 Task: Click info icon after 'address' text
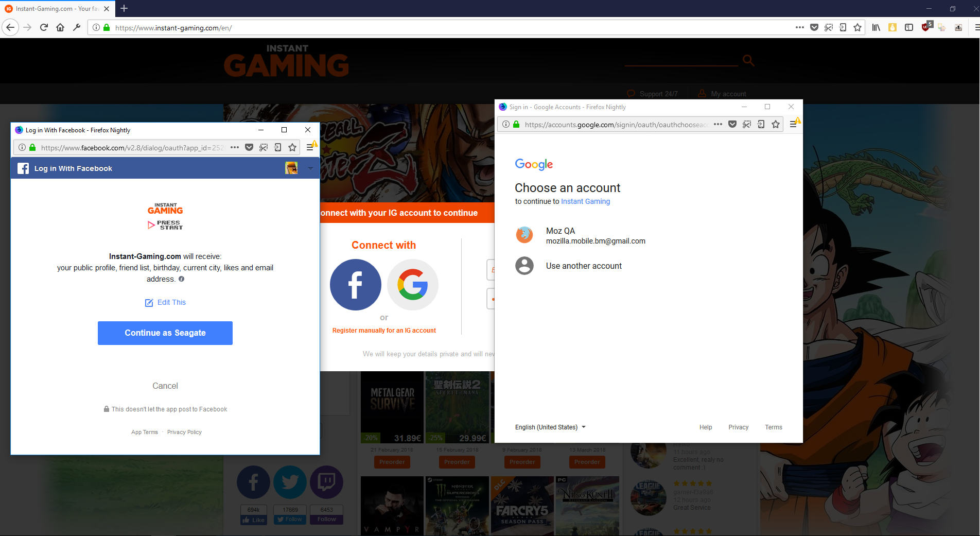(x=181, y=279)
